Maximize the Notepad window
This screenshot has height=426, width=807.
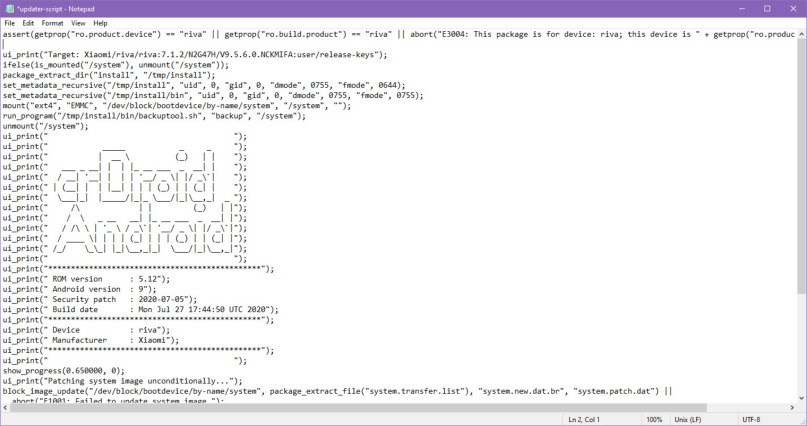767,8
